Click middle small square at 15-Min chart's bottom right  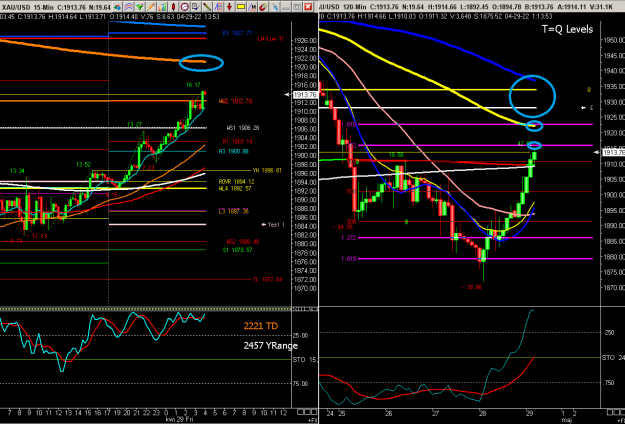click(x=307, y=412)
